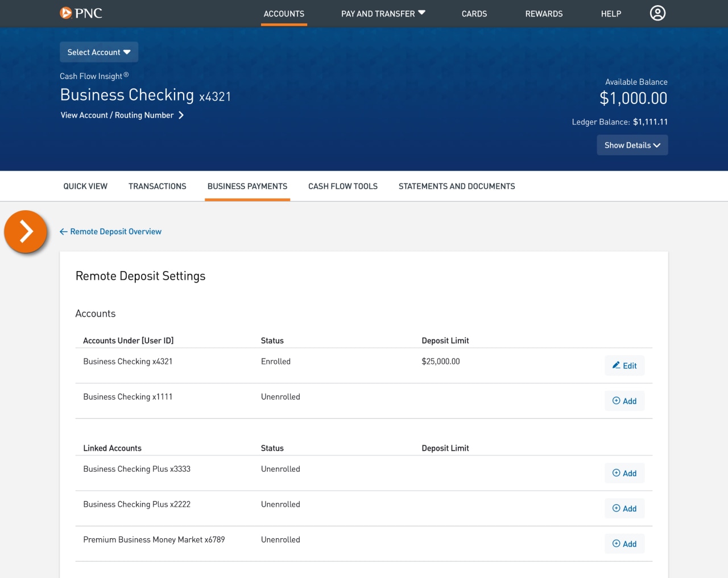Click the back arrow beside Remote Deposit Overview
728x578 pixels.
pyautogui.click(x=63, y=231)
